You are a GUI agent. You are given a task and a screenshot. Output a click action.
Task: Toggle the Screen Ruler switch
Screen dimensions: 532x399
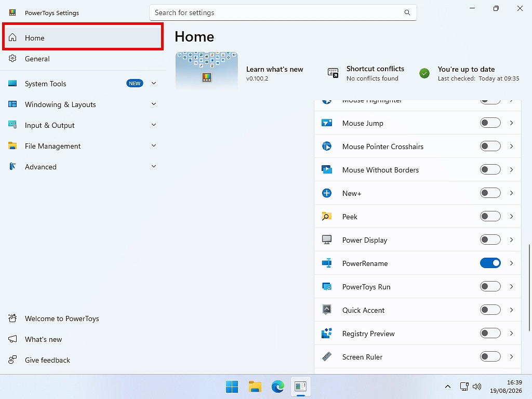click(x=490, y=356)
